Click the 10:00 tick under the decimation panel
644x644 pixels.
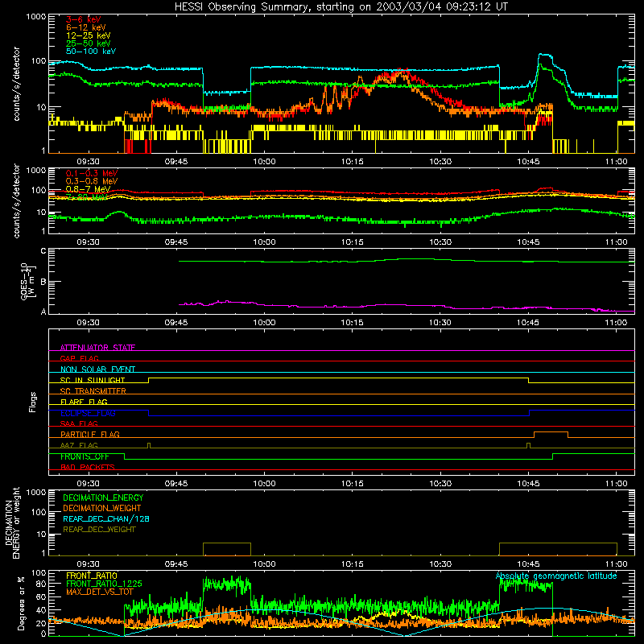coord(264,564)
